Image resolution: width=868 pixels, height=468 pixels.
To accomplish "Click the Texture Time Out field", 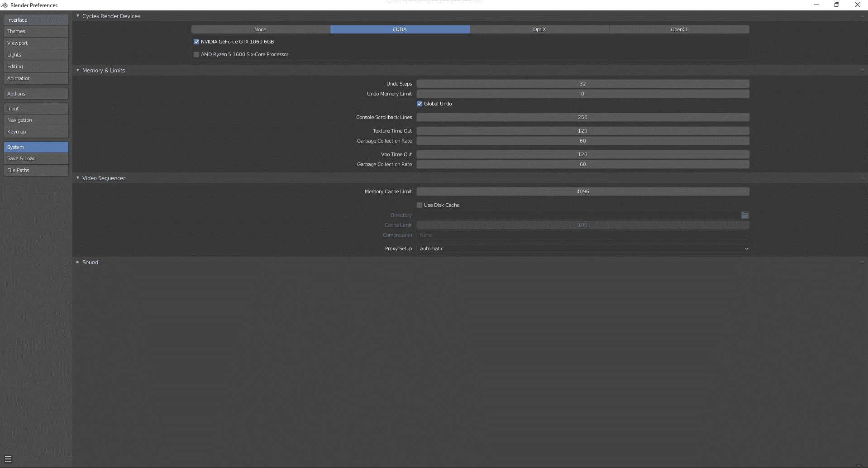I will pos(583,131).
